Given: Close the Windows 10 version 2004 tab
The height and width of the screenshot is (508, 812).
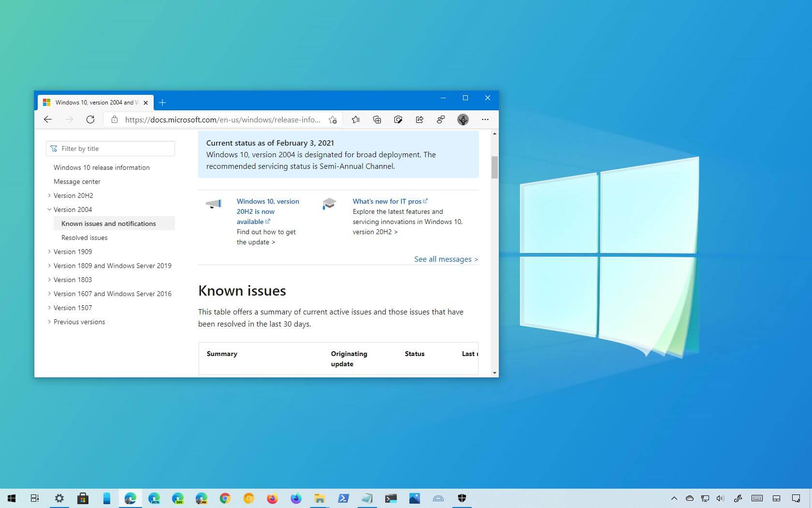Looking at the screenshot, I should coord(145,103).
